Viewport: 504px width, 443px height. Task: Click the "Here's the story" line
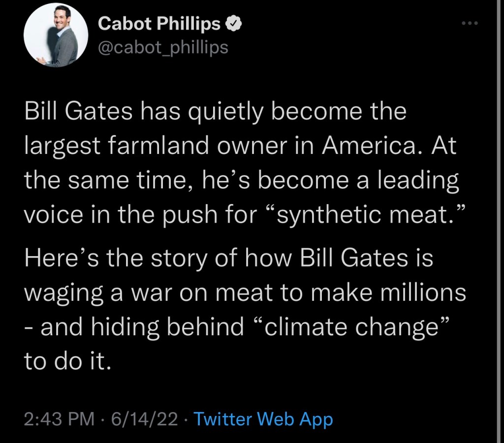tap(228, 259)
